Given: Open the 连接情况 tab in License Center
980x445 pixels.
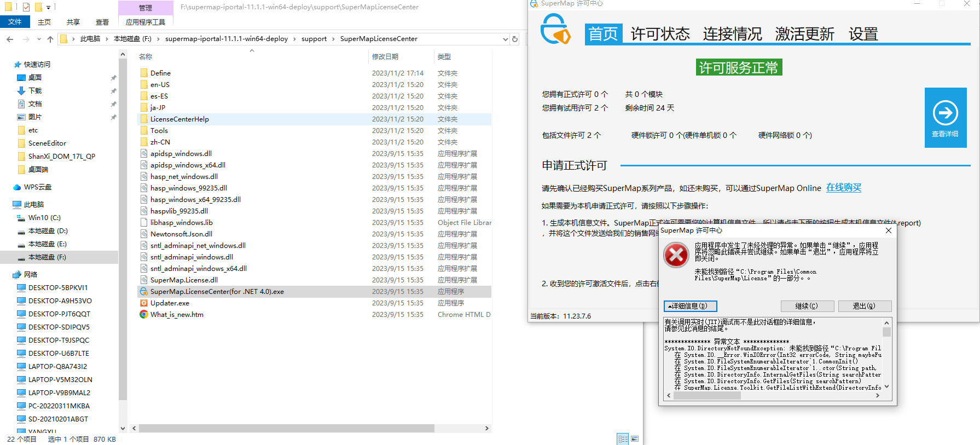Looking at the screenshot, I should point(732,34).
